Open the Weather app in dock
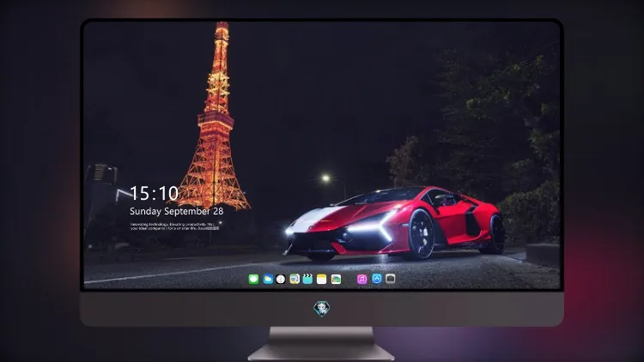 coord(268,280)
